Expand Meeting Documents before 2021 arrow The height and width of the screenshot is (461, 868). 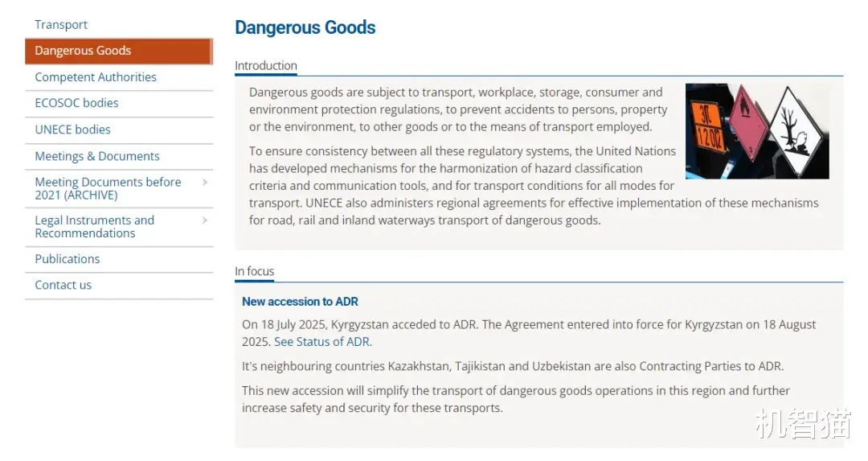click(x=205, y=183)
